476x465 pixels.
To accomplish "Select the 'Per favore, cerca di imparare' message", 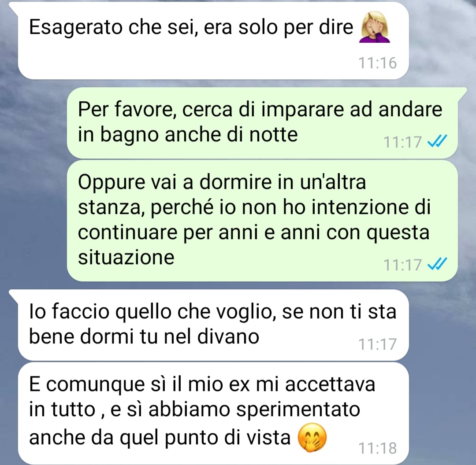I will (262, 123).
